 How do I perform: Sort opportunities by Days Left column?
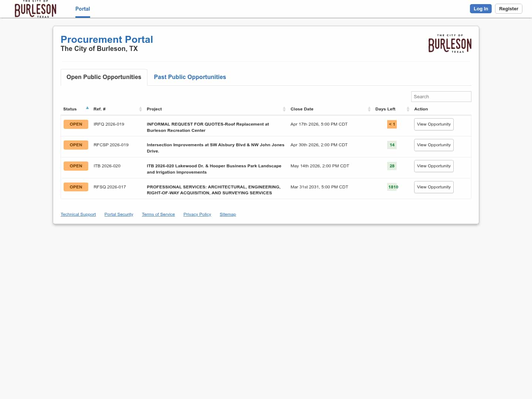pyautogui.click(x=407, y=109)
